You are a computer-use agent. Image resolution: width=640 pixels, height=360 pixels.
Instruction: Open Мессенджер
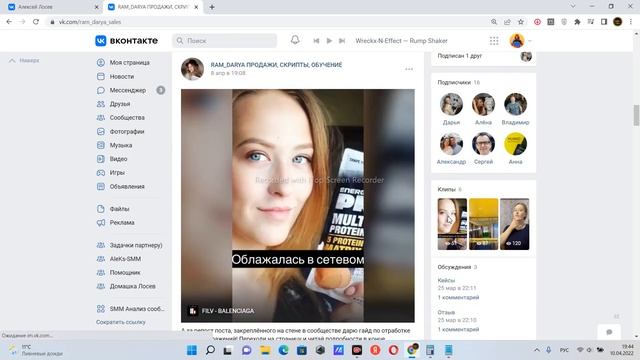[x=128, y=90]
